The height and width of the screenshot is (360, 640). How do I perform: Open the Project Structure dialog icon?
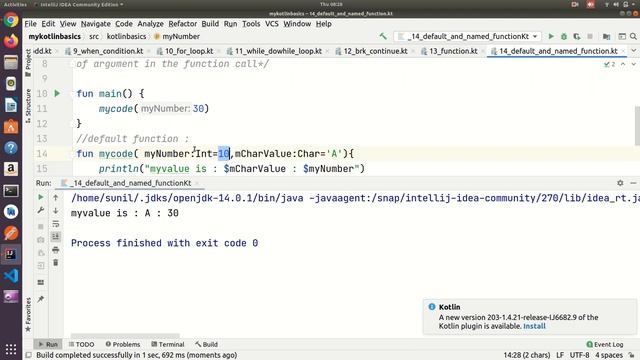[x=607, y=36]
